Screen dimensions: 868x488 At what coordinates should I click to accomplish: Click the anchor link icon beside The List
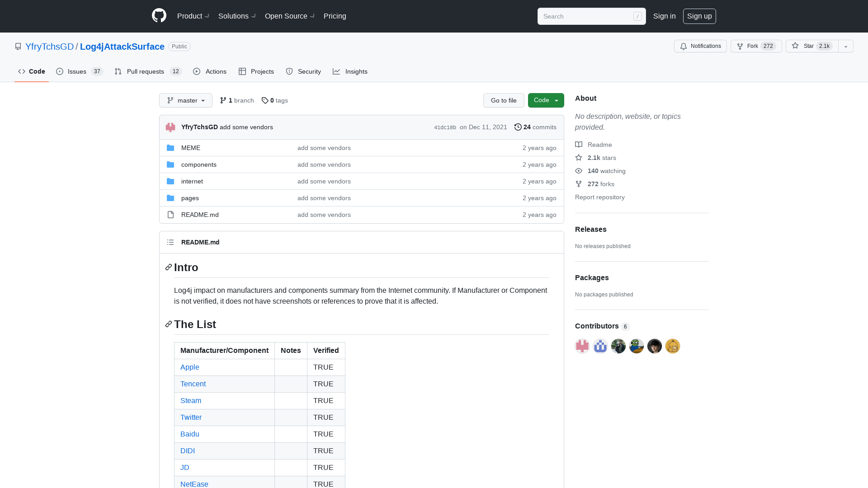[169, 324]
